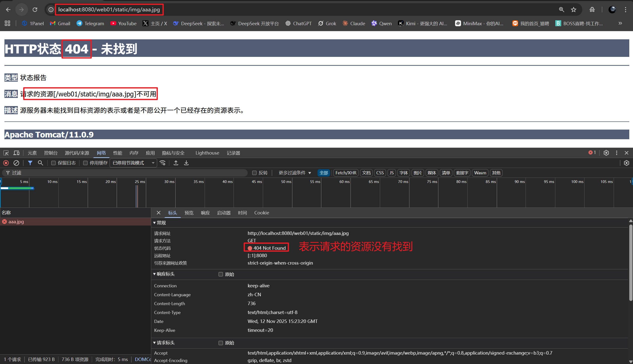This screenshot has height=364, width=633.
Task: Check the 反转 filter checkbox
Action: tap(254, 173)
